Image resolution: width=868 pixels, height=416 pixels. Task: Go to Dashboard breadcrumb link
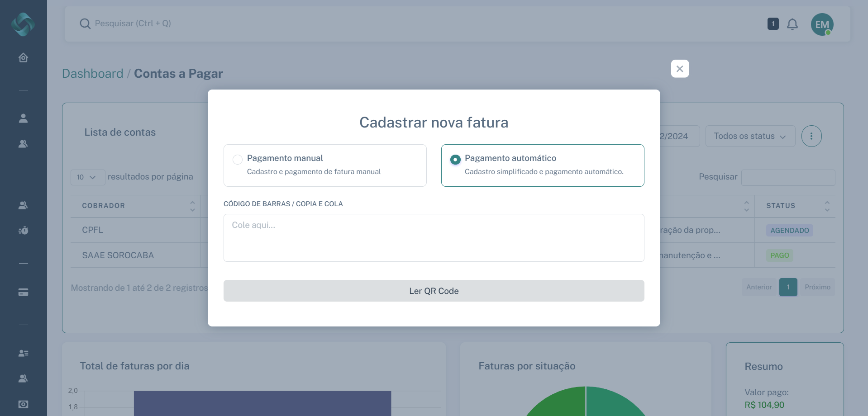(93, 74)
